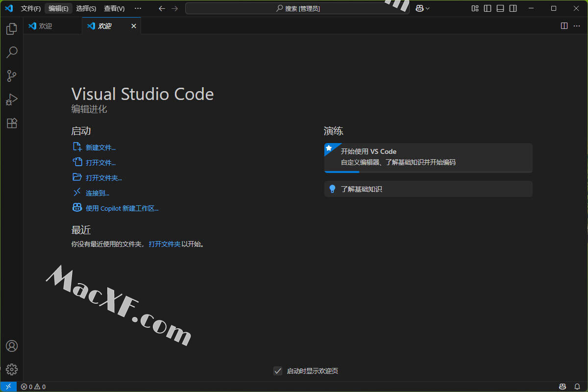Click the Visual Studio Code heading

click(x=143, y=94)
